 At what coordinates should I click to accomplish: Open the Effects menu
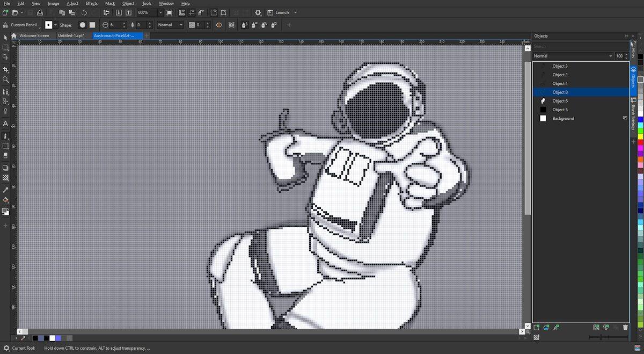tap(91, 3)
